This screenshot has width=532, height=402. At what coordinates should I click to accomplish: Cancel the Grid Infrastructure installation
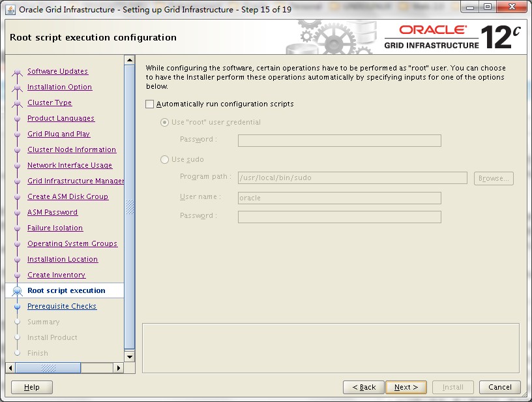500,387
